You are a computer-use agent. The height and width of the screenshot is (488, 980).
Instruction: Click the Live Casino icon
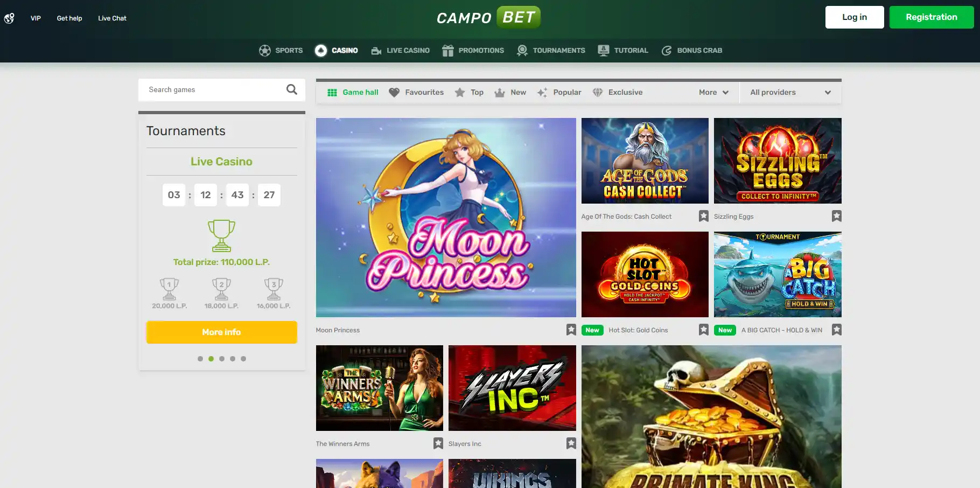pyautogui.click(x=376, y=51)
